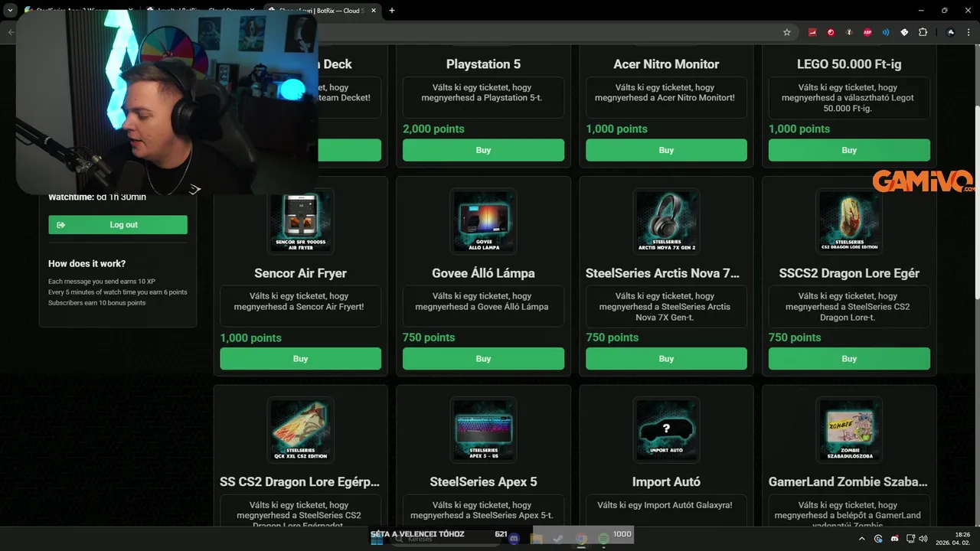The width and height of the screenshot is (980, 551).
Task: Buy the SSCS2 Dragon Lore Egér ticket
Action: [x=849, y=359]
